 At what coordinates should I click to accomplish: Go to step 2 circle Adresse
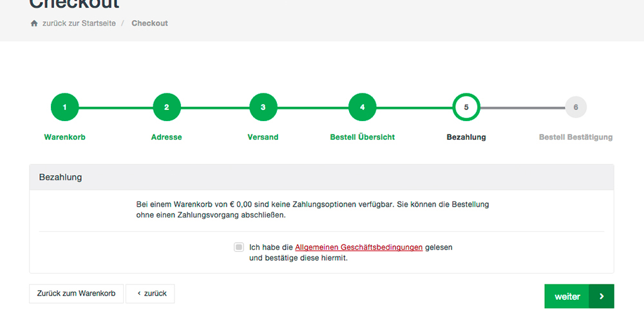coord(167,107)
